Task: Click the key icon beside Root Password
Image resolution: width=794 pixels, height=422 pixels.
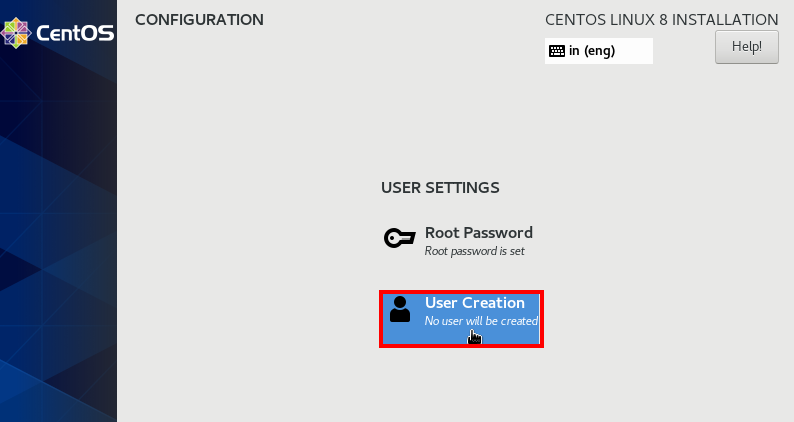Action: pyautogui.click(x=399, y=238)
